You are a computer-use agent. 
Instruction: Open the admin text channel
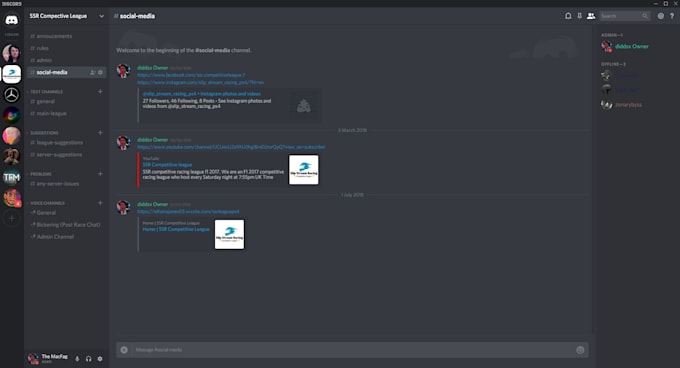(x=66, y=60)
